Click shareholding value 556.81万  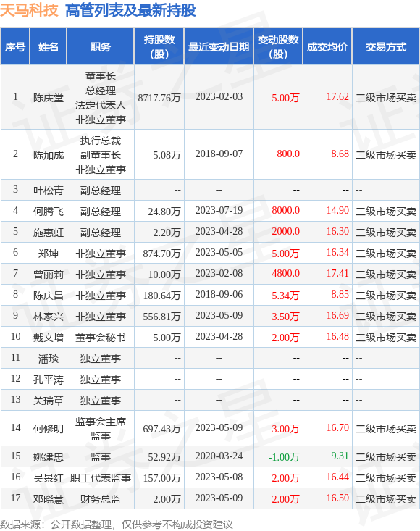point(161,317)
